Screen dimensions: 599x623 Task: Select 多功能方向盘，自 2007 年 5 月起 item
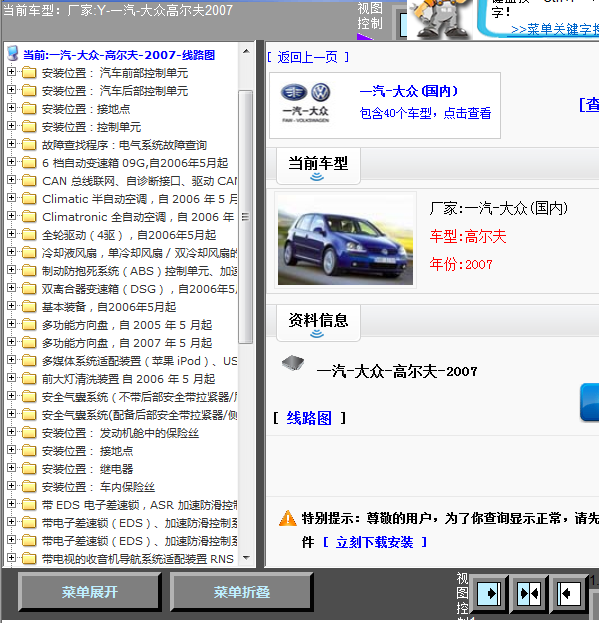pos(127,343)
